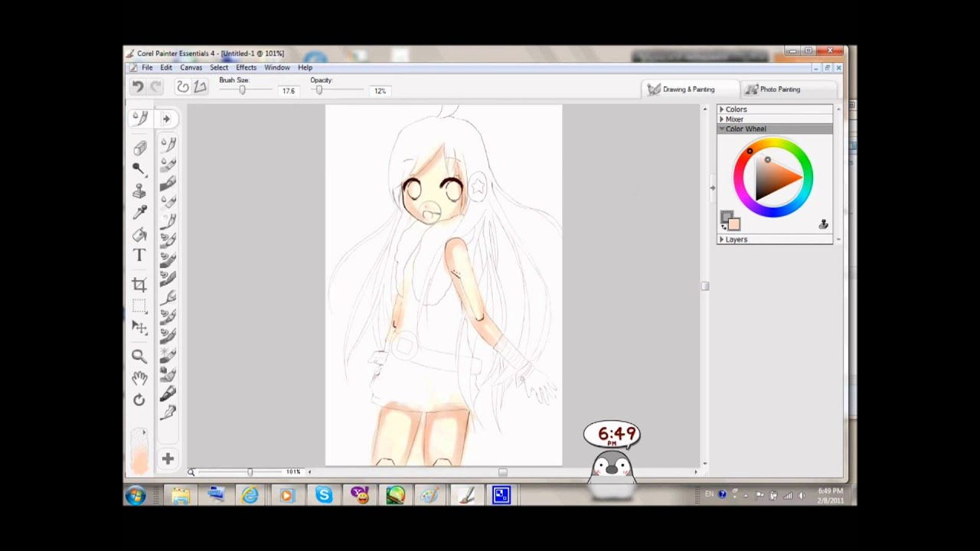
Task: Open the brush drawer arrow beside Brush tool
Action: tap(167, 119)
